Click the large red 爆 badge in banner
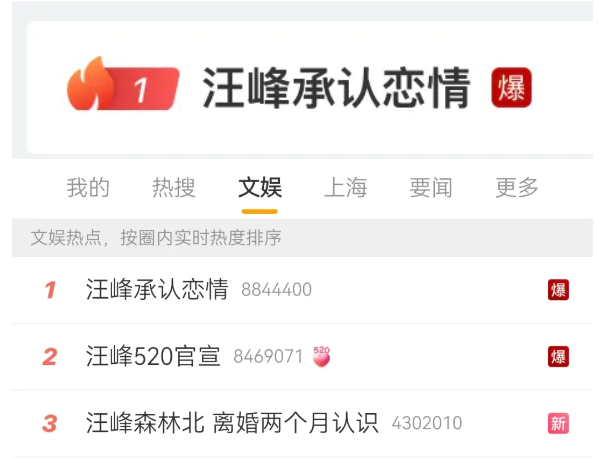Image resolution: width=607 pixels, height=458 pixels. (x=511, y=87)
